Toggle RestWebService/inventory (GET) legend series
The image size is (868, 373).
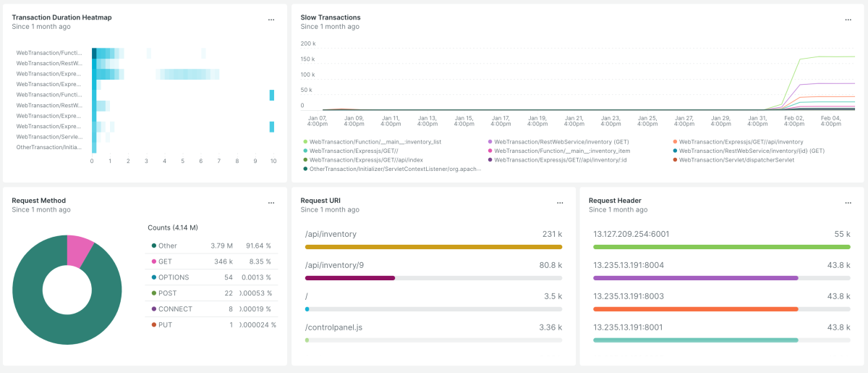[x=556, y=142]
